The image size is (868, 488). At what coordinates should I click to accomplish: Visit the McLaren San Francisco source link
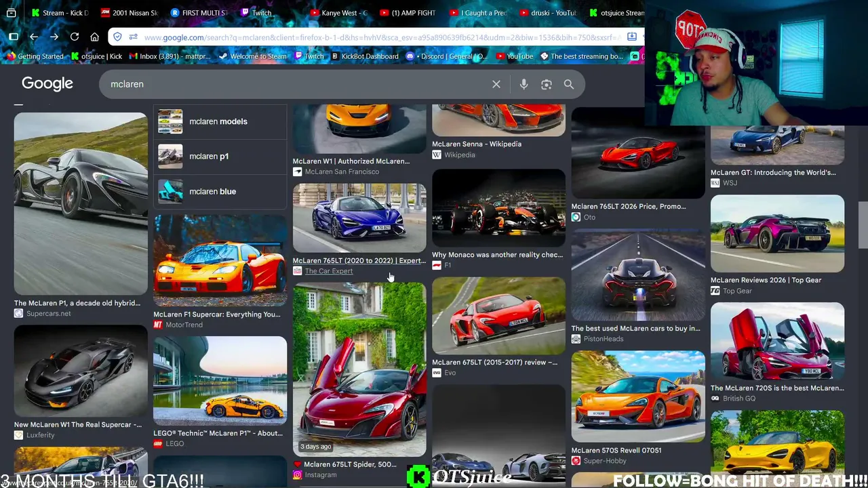click(x=336, y=171)
